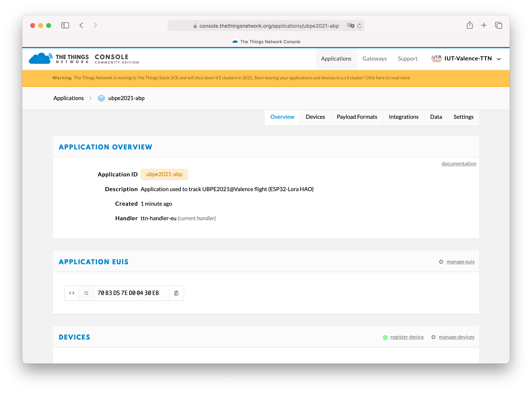Click the red close window button
This screenshot has width=532, height=393.
[33, 26]
